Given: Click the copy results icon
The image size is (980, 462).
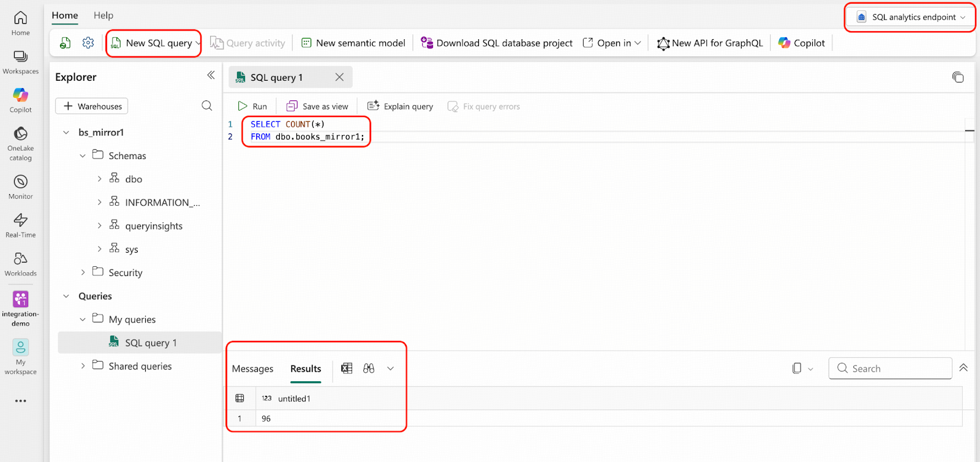Looking at the screenshot, I should click(x=797, y=368).
